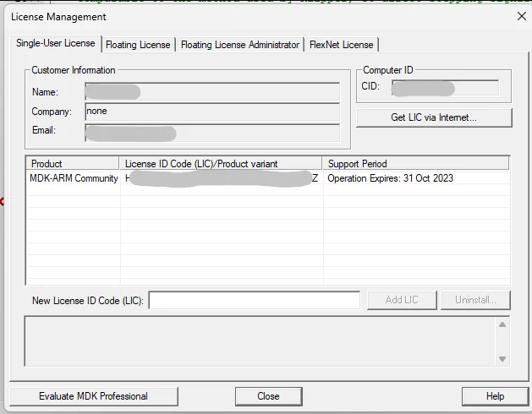
Task: Go to the FlexNet License tab
Action: (x=342, y=45)
